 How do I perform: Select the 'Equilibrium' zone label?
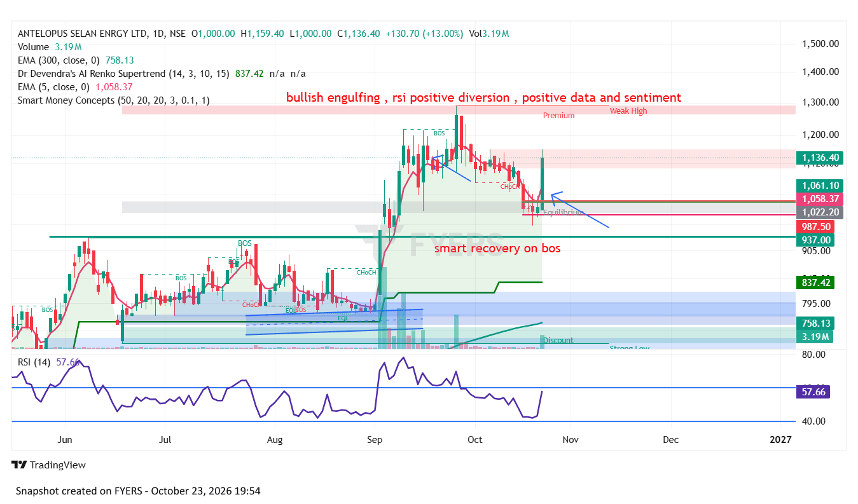(x=564, y=213)
